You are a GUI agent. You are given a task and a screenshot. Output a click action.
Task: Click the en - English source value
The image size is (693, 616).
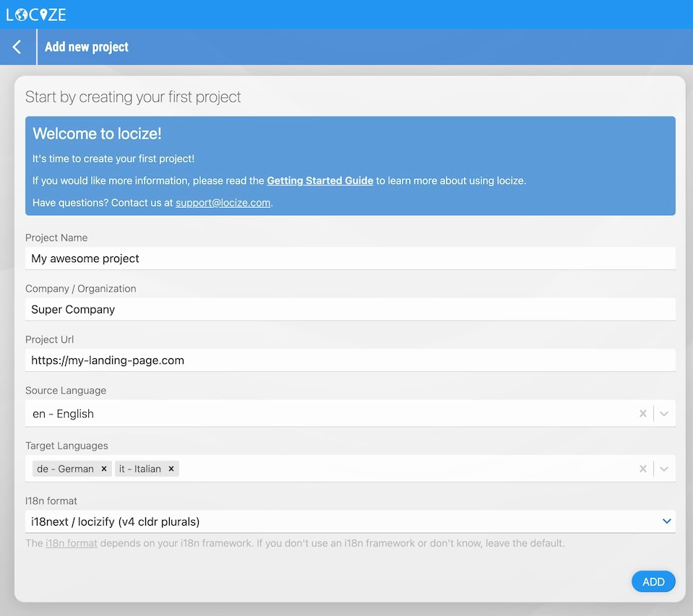[64, 414]
